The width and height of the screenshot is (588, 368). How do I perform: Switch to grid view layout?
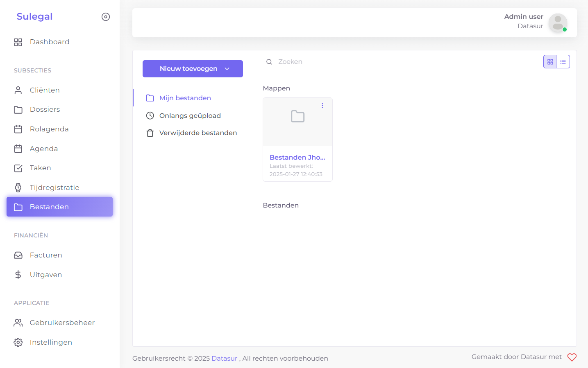click(x=550, y=62)
